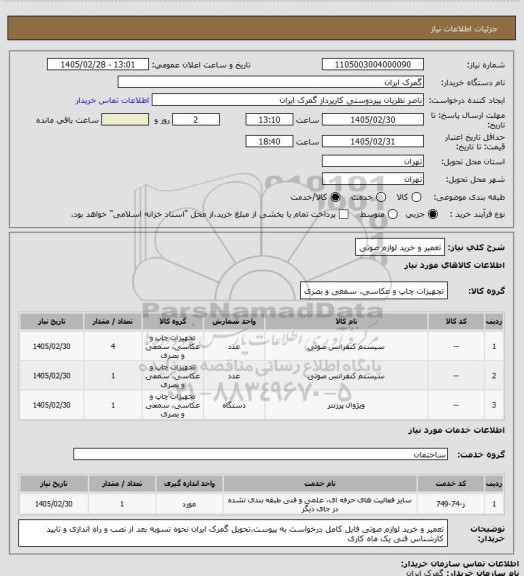Select the کالا radio button

[416, 197]
